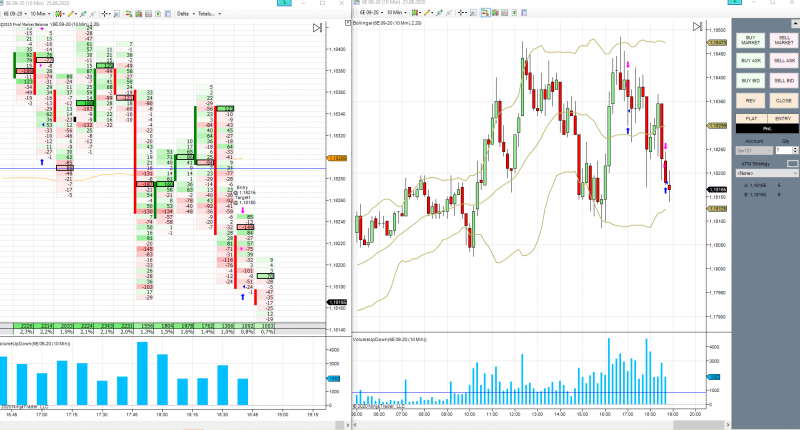Select crosshair cursor tool in left chart
Screen dimensions: 800x430
pos(106,14)
